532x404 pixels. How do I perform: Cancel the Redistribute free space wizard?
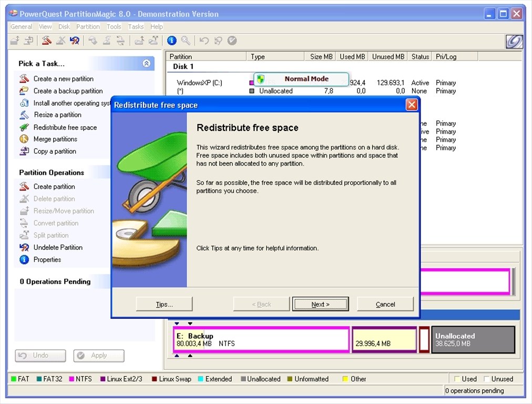tap(385, 304)
